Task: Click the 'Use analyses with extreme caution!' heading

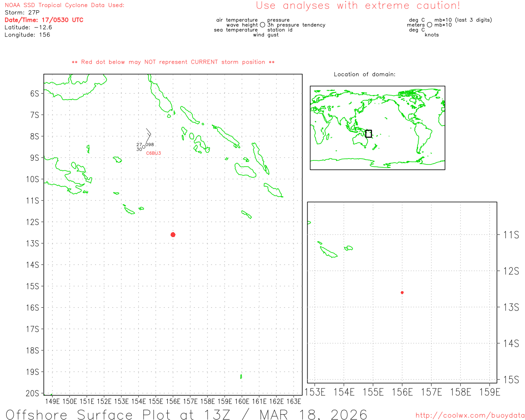Action: (358, 6)
